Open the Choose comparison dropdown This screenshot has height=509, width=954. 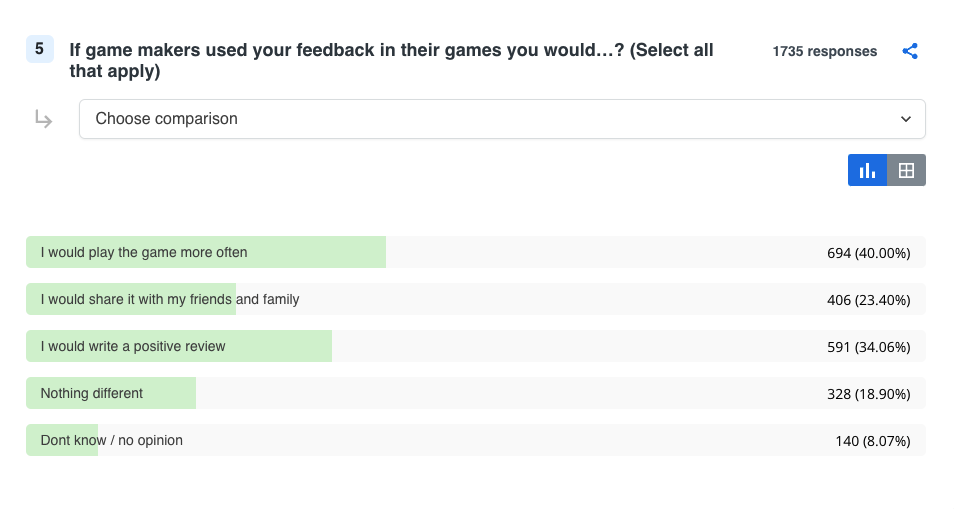(502, 119)
